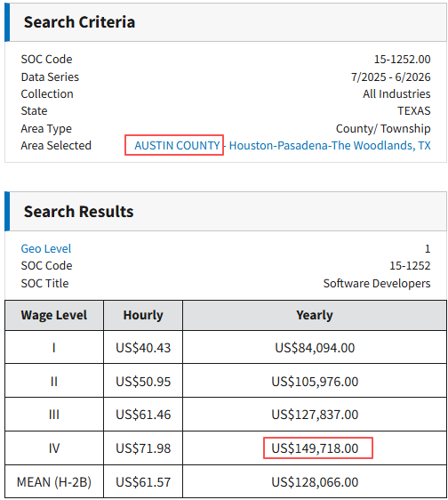Click Level I yearly wage US$84,094.00

315,348
